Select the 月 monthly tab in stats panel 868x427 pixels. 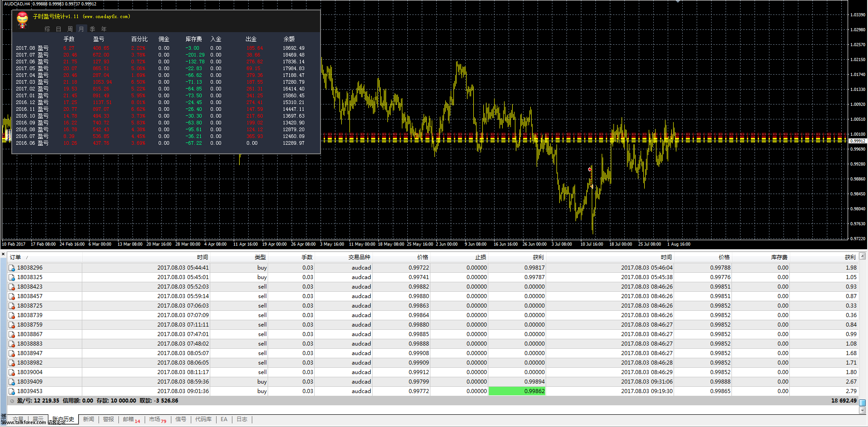[x=81, y=29]
